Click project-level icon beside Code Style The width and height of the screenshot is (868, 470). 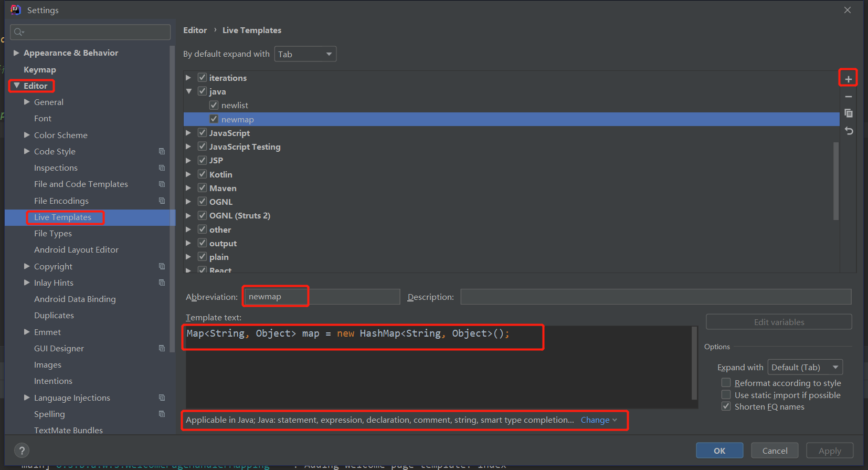(x=162, y=151)
